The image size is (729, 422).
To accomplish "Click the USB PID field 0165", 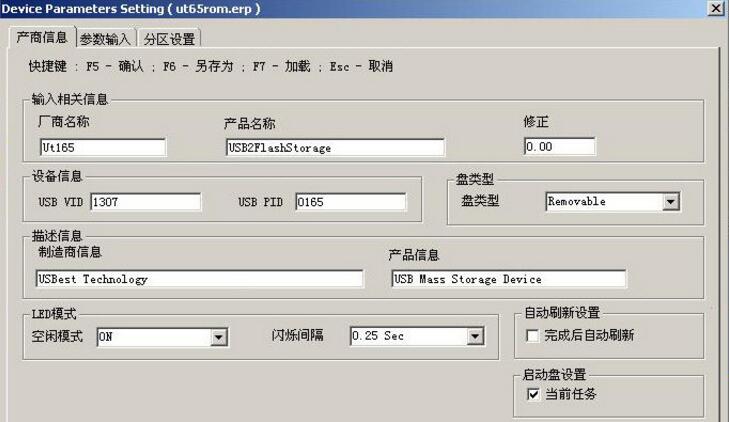I will 351,202.
